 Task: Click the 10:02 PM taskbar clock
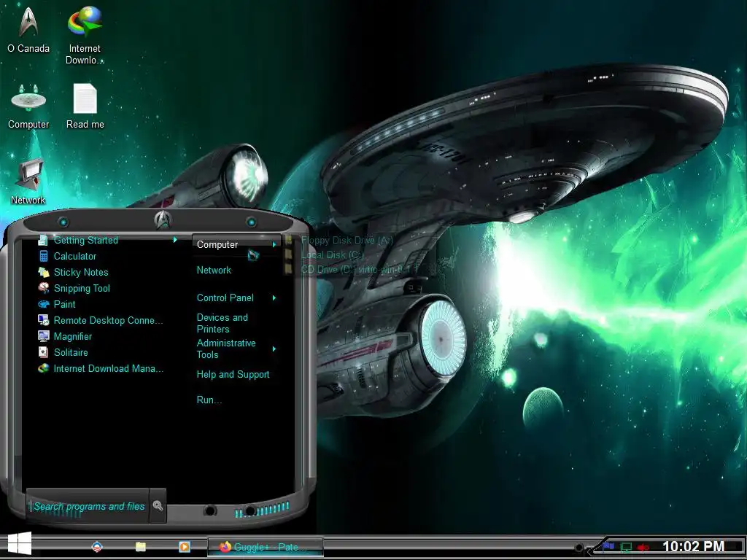(693, 546)
